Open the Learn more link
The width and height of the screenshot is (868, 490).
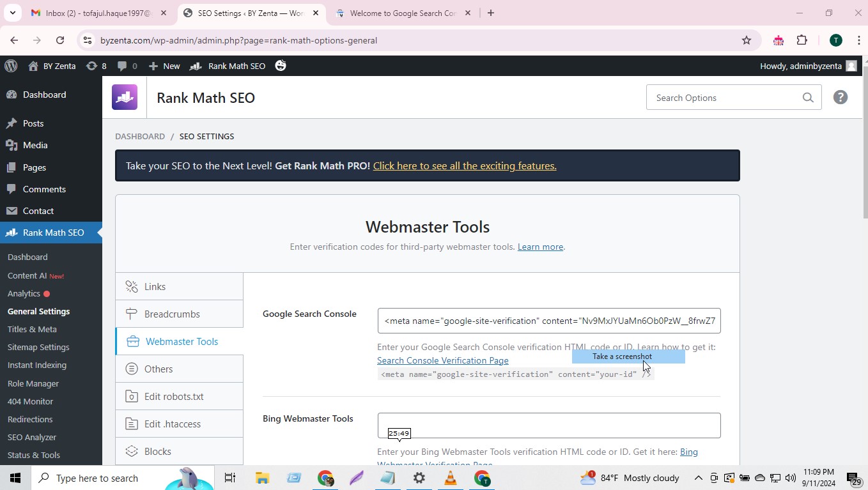[x=540, y=247]
